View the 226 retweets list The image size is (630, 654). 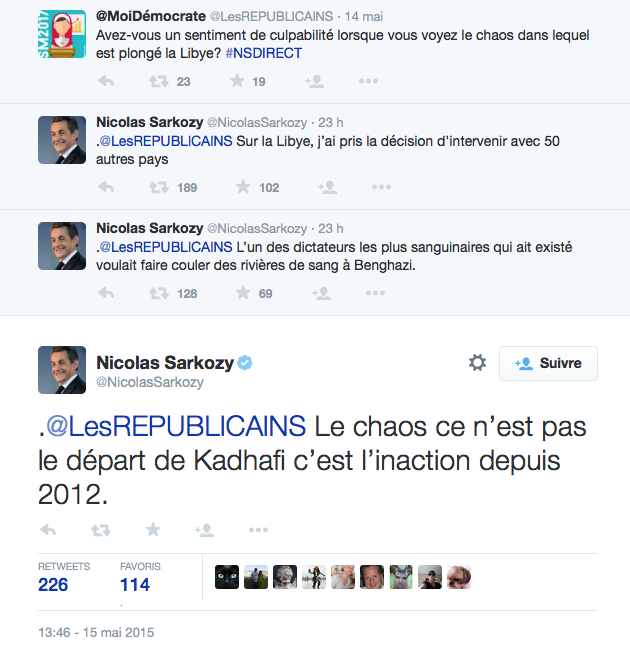(x=53, y=584)
